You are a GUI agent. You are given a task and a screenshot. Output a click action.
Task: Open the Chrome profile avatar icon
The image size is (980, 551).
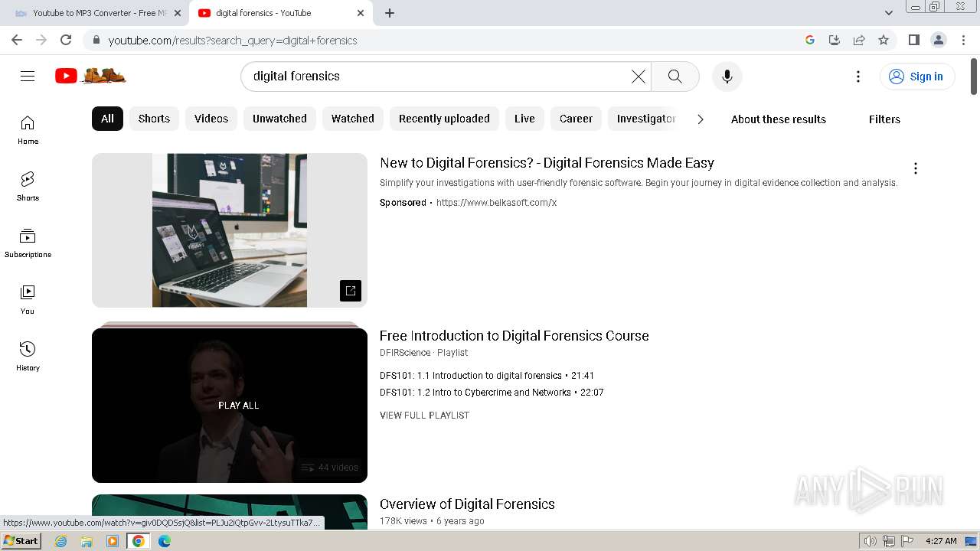(939, 41)
